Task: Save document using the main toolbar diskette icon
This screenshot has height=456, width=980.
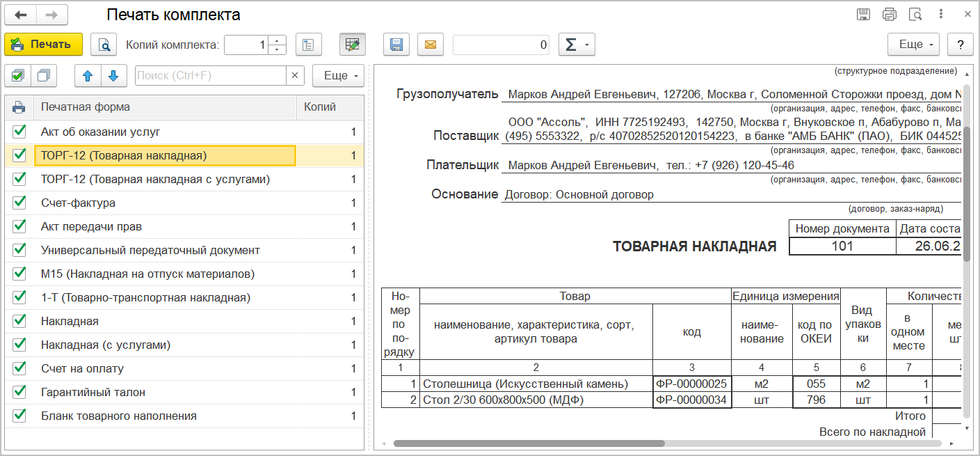Action: click(396, 45)
